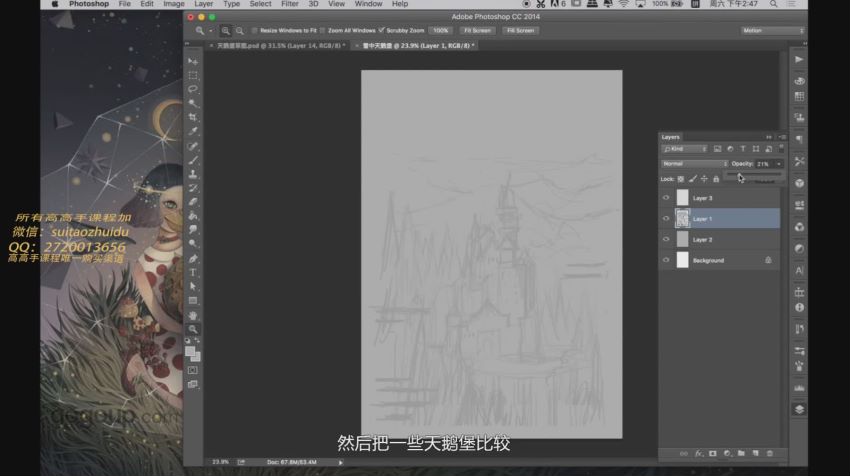Select the Rectangle shape tool
850x476 pixels.
tap(193, 300)
